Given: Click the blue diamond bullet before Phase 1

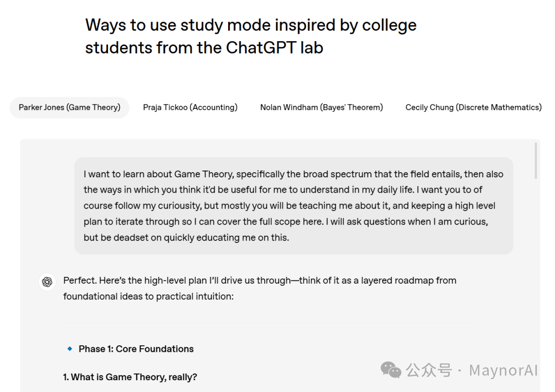Looking at the screenshot, I should tap(70, 349).
